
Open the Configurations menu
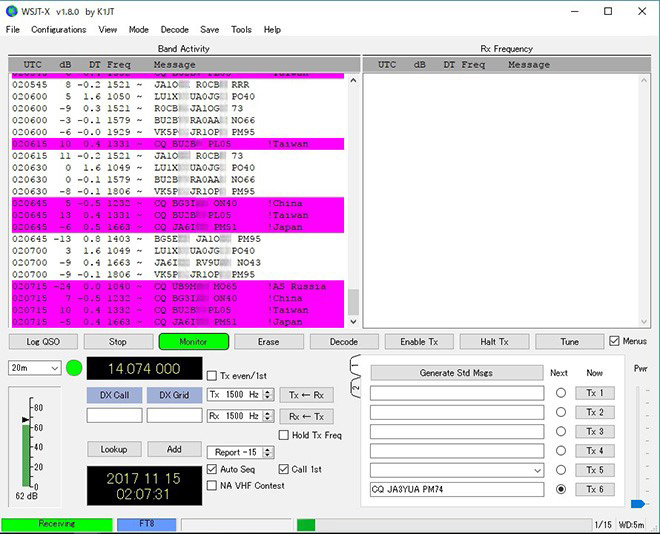click(58, 30)
